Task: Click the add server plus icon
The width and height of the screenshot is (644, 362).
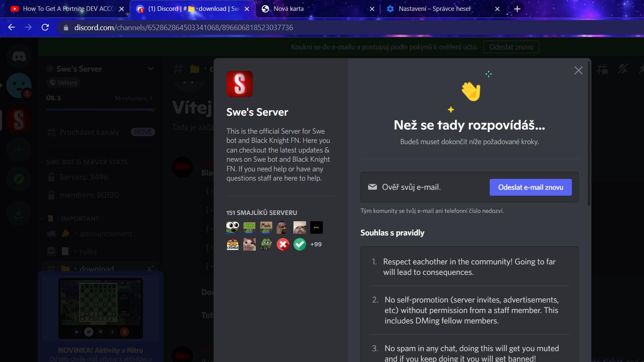Action: coord(19,150)
